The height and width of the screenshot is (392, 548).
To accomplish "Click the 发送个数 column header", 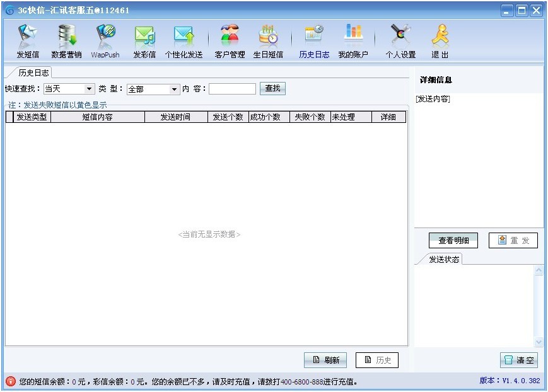I will coord(228,117).
